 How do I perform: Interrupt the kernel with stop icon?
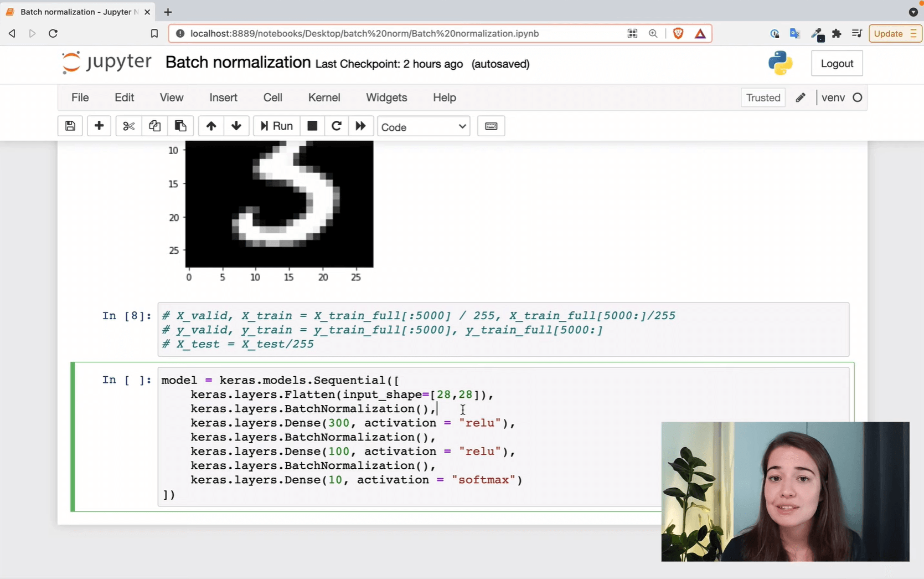point(312,126)
